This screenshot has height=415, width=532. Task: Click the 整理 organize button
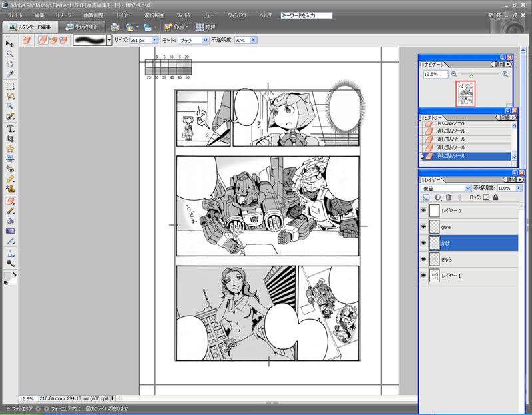point(206,27)
